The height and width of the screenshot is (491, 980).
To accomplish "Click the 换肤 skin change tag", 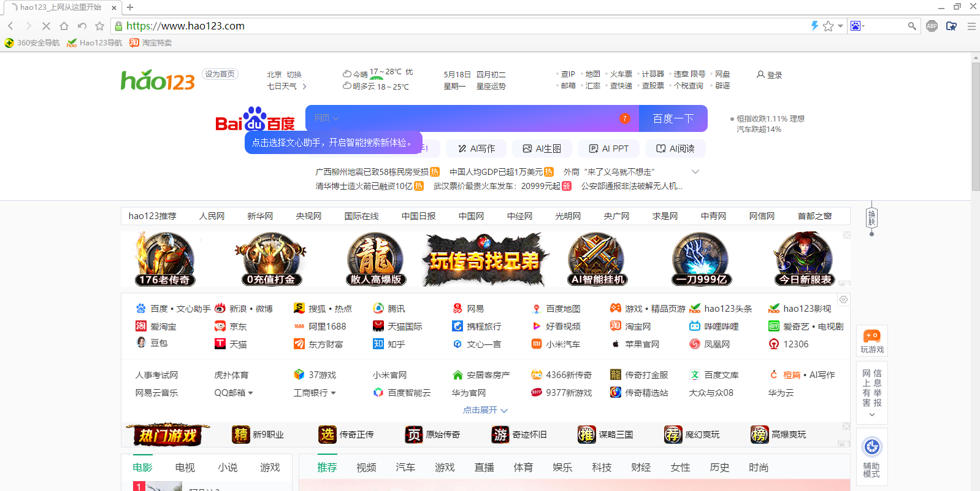I will coord(871,218).
